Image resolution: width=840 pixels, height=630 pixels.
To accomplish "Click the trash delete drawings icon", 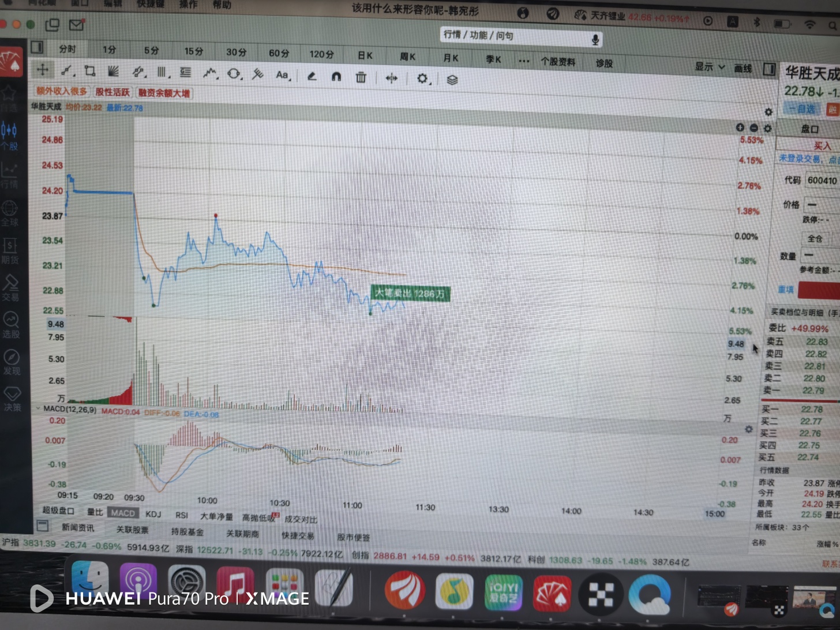I will 361,77.
